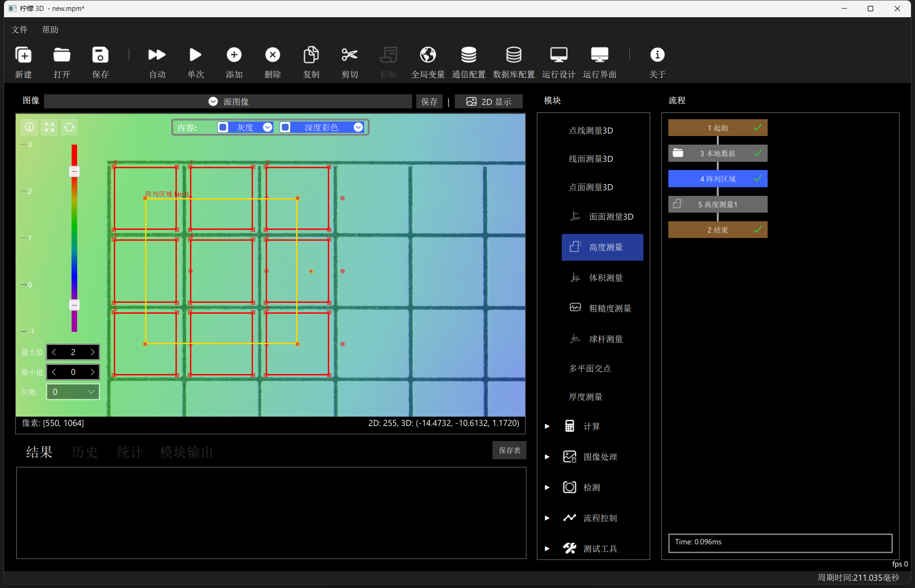Reset the view with the circular refresh icon

[69, 127]
